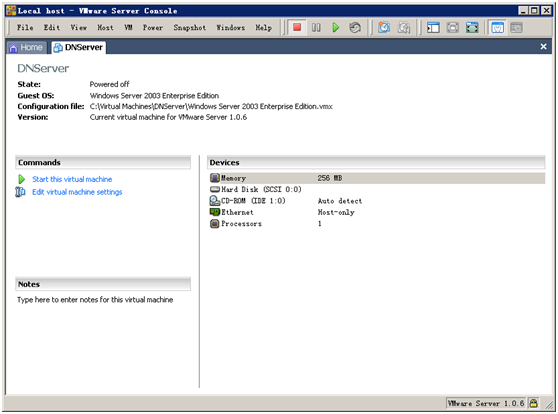Click the Notes section header

[103, 284]
